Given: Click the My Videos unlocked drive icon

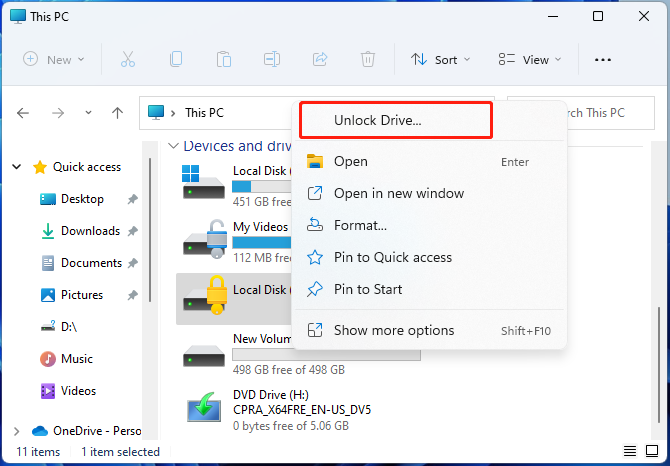Looking at the screenshot, I should click(x=205, y=239).
